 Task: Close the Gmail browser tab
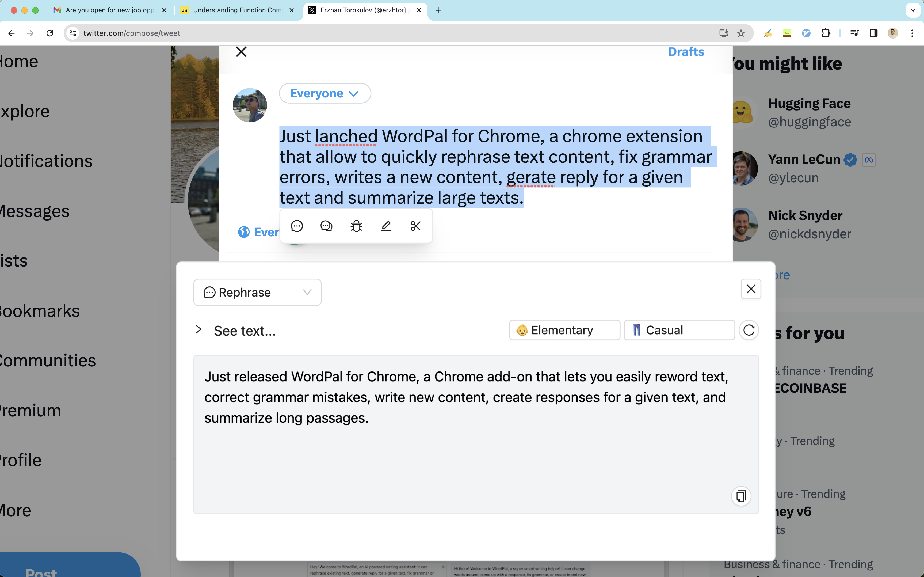tap(164, 10)
